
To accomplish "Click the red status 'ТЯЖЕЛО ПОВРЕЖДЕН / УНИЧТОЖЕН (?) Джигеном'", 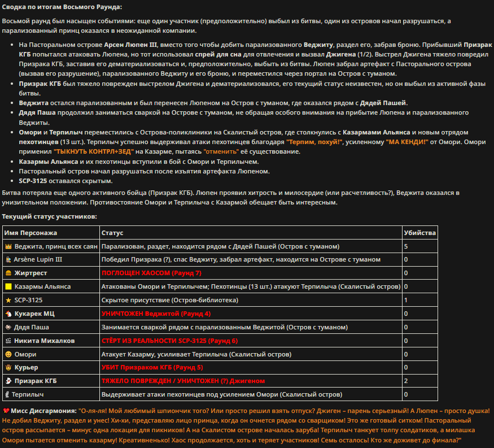I will click(183, 381).
